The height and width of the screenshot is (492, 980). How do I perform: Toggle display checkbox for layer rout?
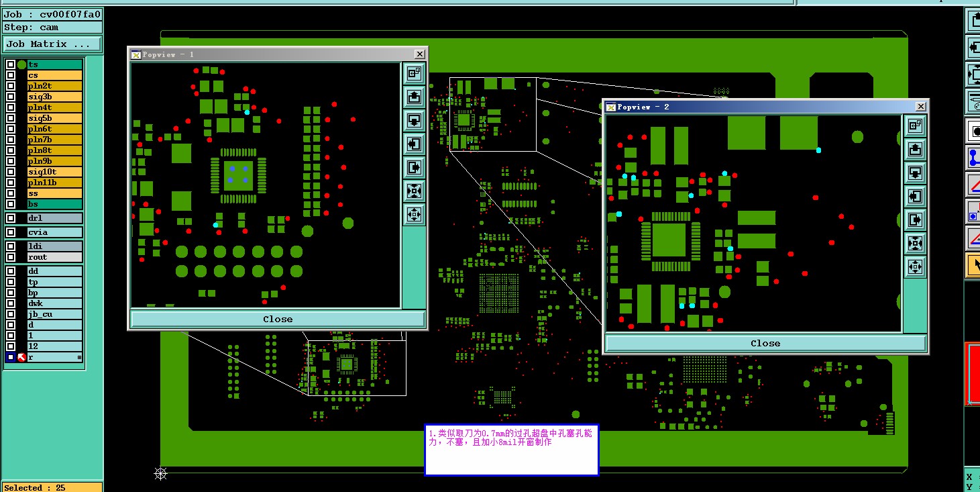tap(11, 257)
